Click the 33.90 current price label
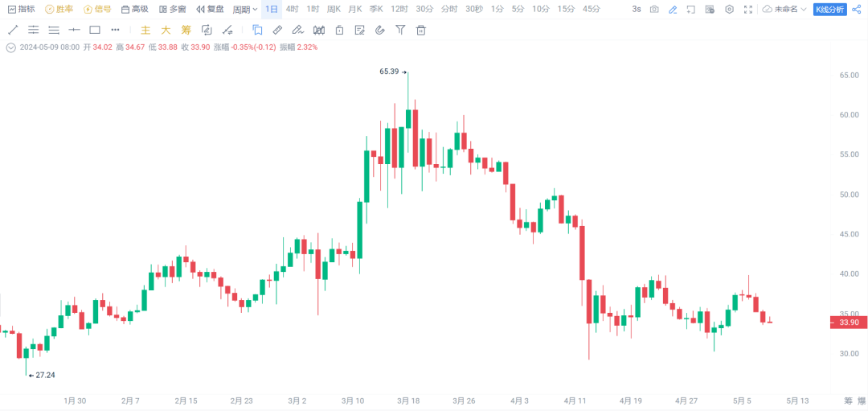This screenshot has width=868, height=411. 849,323
